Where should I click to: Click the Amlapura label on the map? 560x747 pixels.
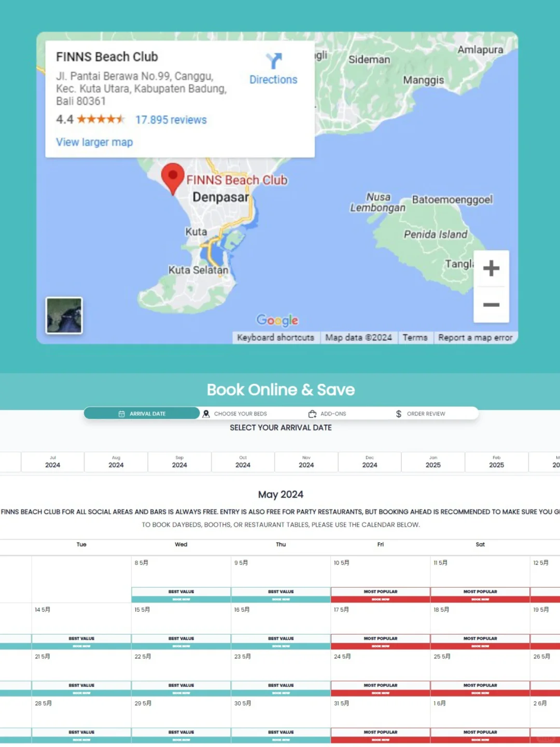point(480,50)
